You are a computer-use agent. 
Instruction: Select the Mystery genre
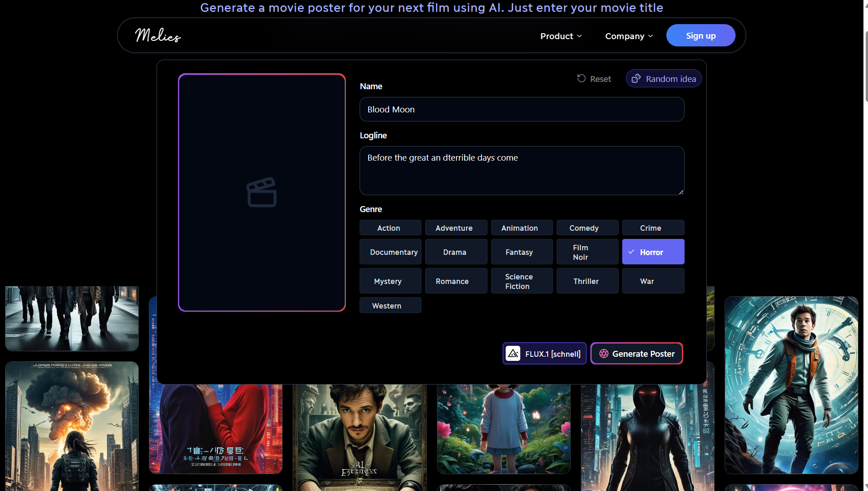(391, 281)
